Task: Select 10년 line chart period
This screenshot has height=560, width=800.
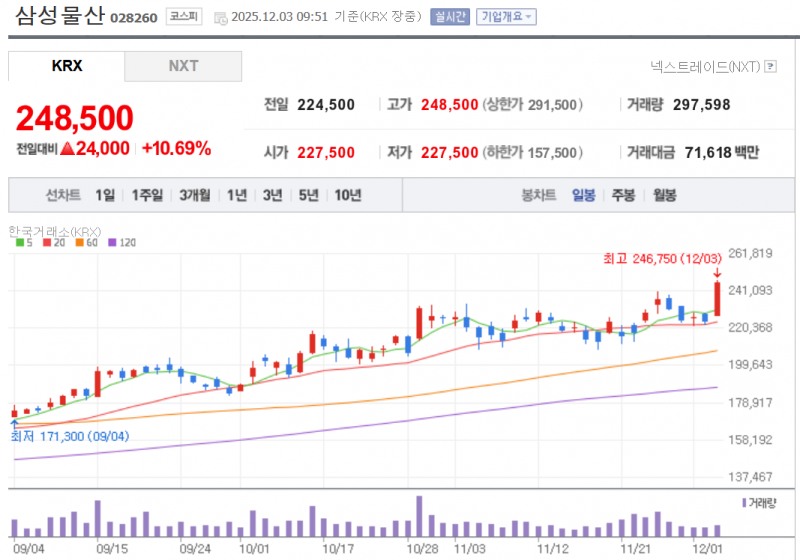Action: pos(348,195)
